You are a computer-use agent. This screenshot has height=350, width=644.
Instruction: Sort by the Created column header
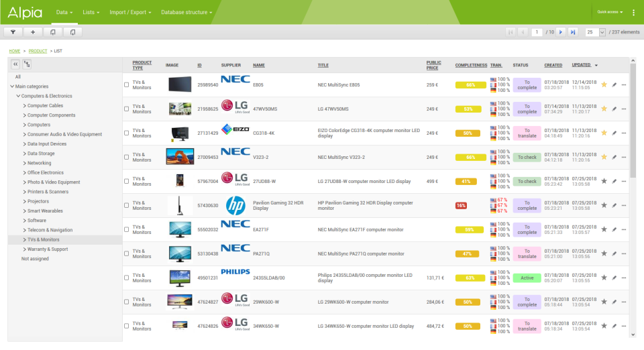[x=553, y=65]
